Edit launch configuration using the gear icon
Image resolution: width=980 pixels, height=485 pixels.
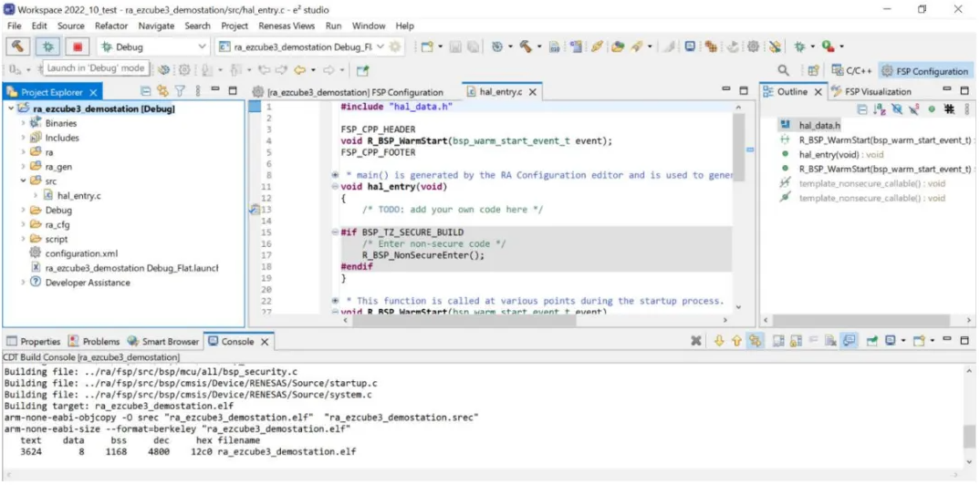395,46
